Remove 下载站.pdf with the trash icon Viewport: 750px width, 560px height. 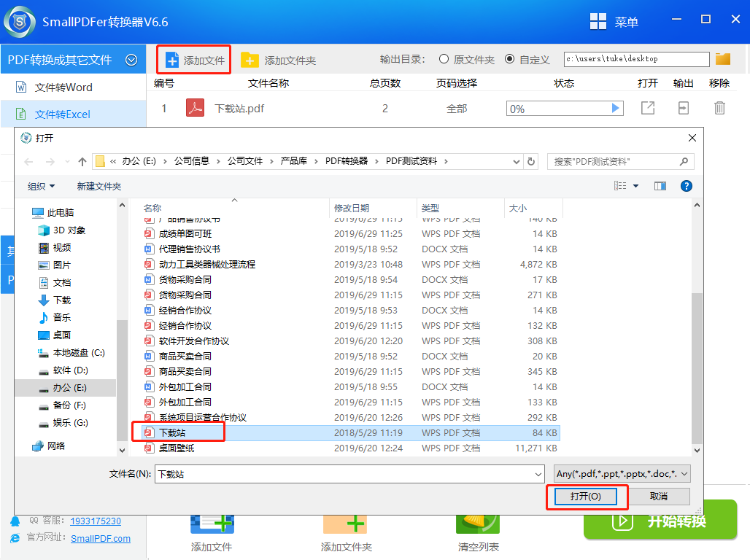(719, 108)
